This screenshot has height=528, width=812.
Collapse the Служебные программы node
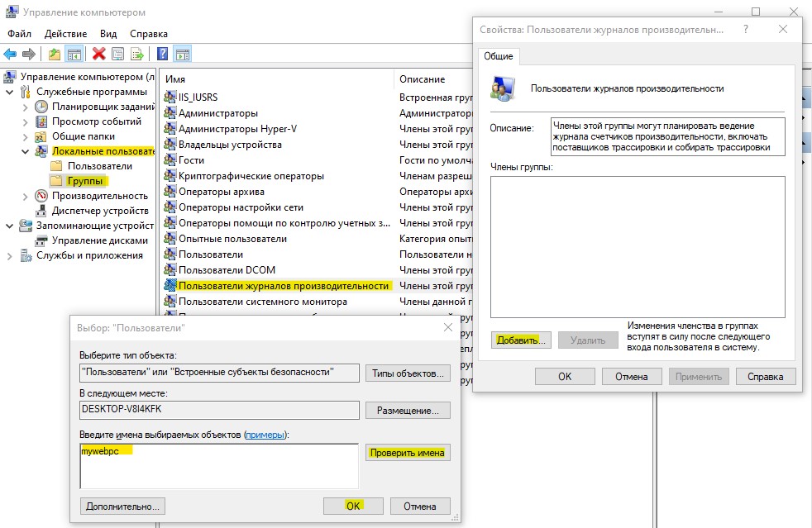[x=9, y=93]
